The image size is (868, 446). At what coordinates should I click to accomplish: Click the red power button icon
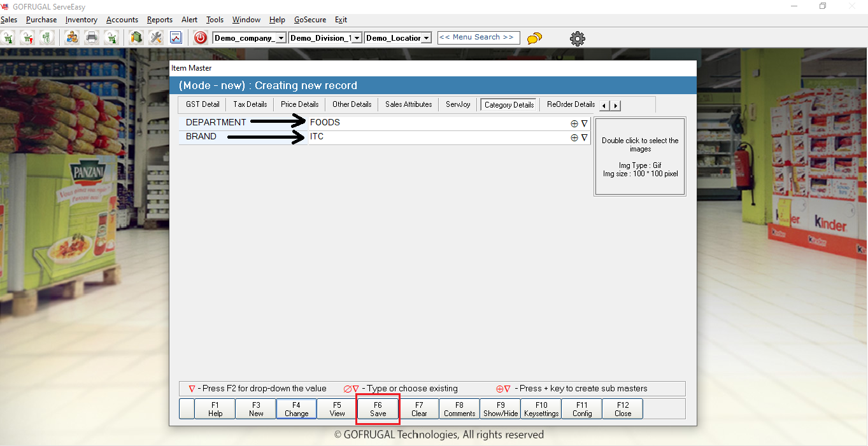(201, 38)
